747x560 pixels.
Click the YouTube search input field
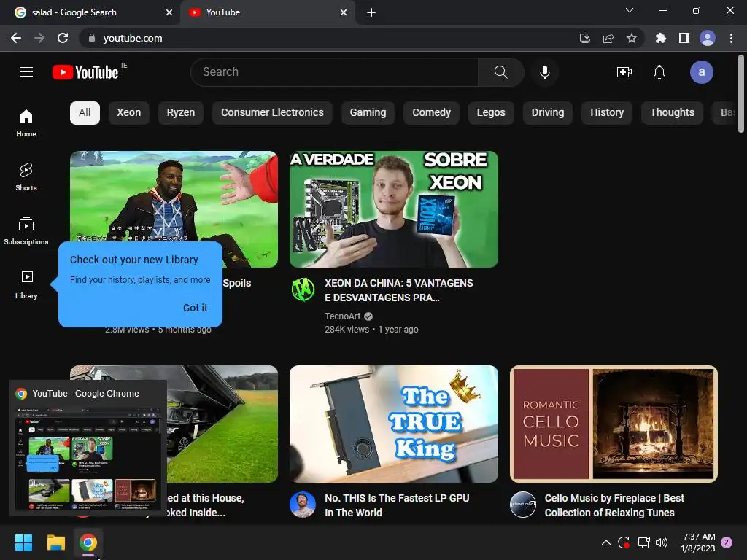click(334, 72)
